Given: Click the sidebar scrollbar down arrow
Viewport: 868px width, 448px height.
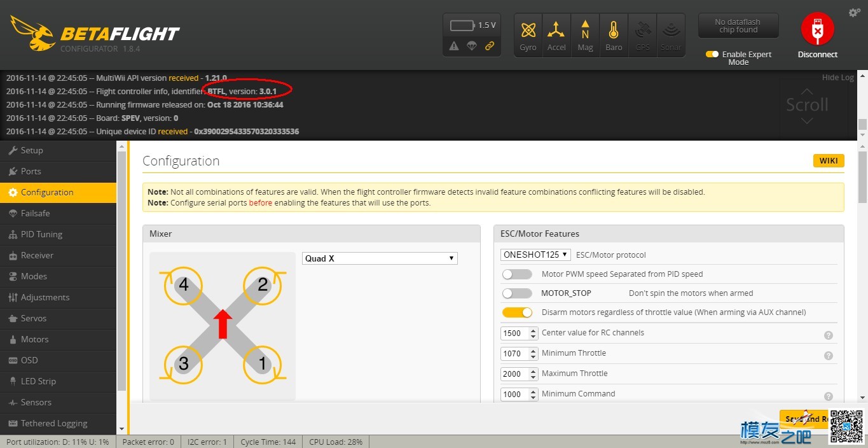Looking at the screenshot, I should coord(121,430).
